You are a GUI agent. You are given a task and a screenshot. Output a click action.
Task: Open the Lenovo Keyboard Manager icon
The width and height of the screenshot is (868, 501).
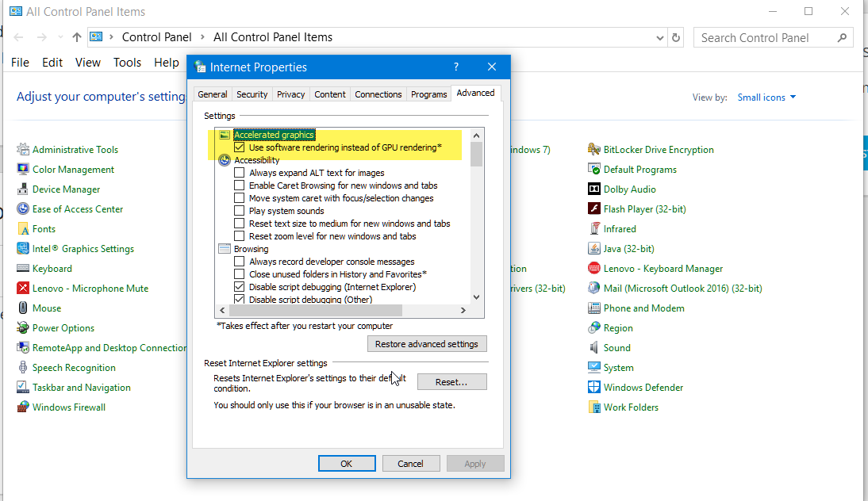click(x=594, y=269)
